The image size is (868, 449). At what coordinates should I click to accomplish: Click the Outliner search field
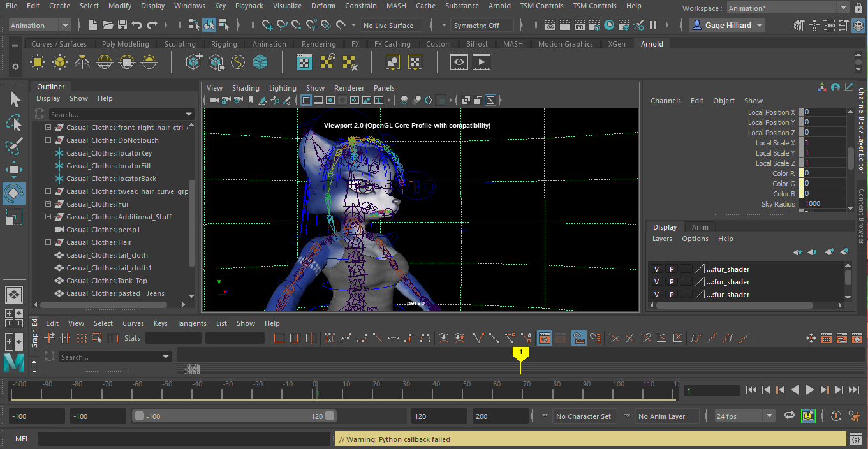pyautogui.click(x=121, y=114)
